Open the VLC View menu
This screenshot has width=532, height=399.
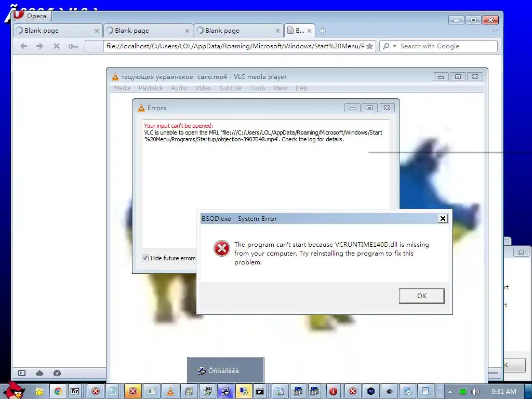pyautogui.click(x=280, y=88)
